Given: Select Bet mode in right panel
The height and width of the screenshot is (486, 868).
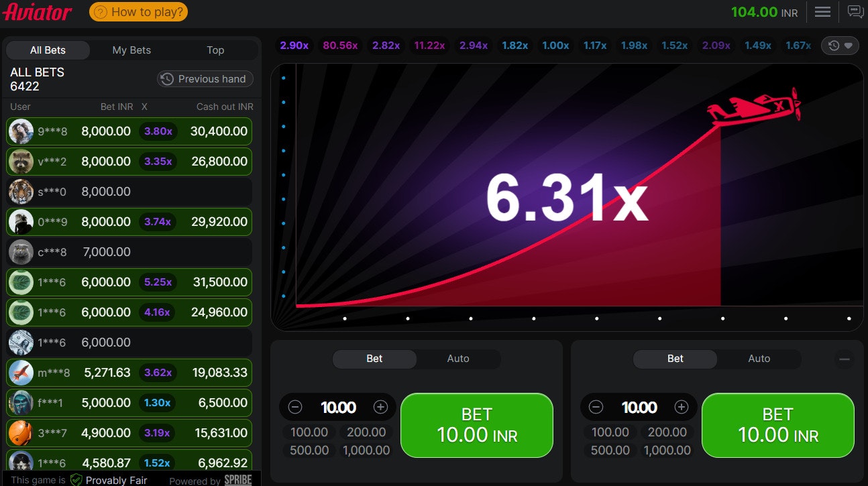Looking at the screenshot, I should click(x=675, y=359).
